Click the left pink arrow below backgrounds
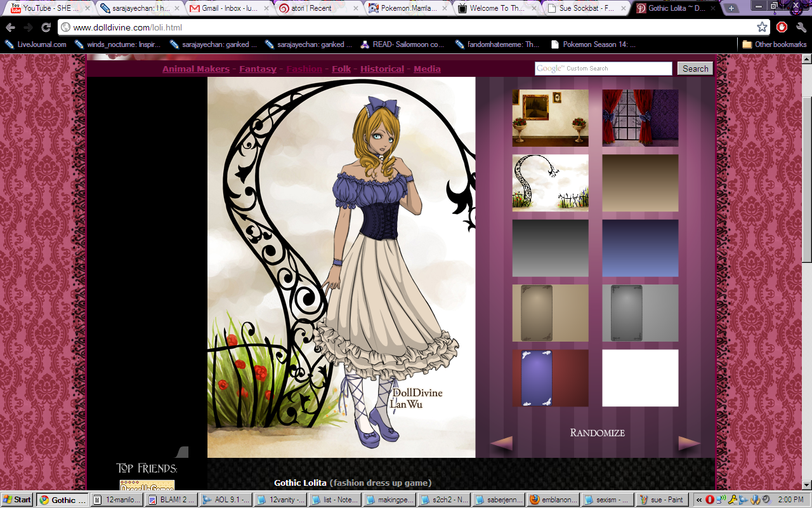The height and width of the screenshot is (508, 812). coord(501,443)
